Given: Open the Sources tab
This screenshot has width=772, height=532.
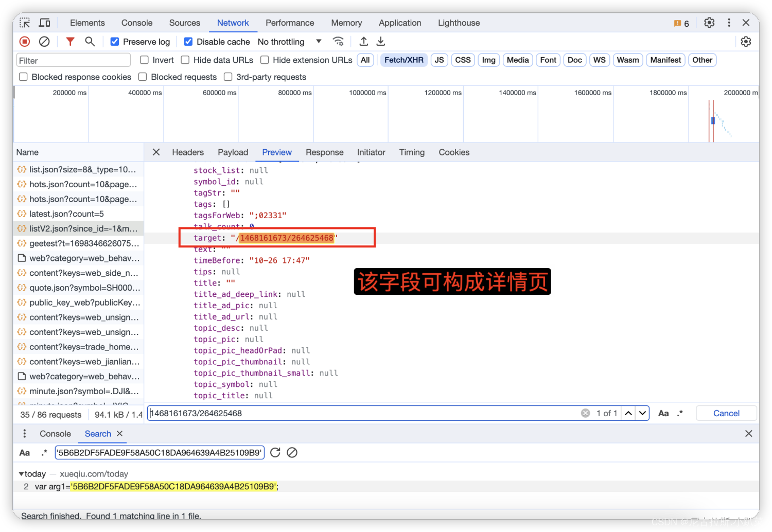Looking at the screenshot, I should point(185,23).
